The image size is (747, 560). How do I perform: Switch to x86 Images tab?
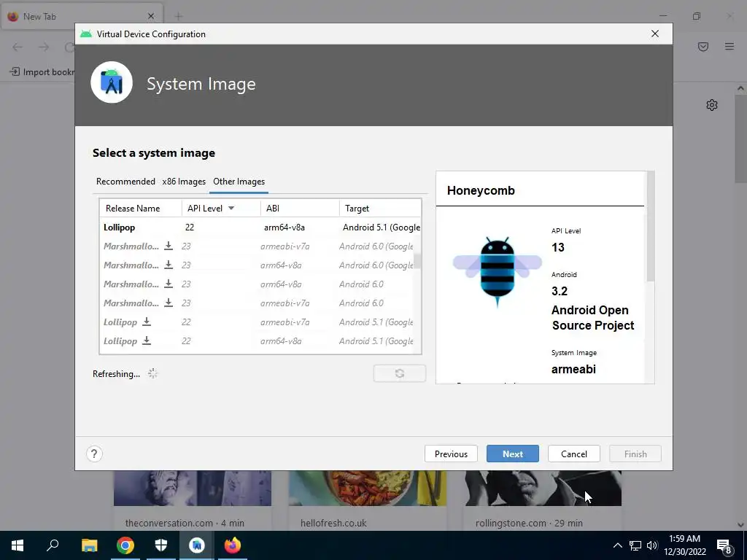click(x=184, y=182)
